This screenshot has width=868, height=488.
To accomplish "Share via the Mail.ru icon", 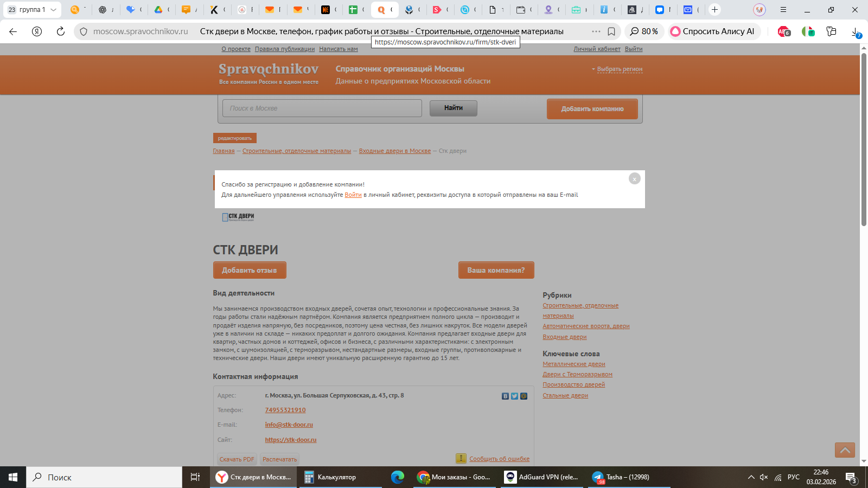I will tap(524, 396).
